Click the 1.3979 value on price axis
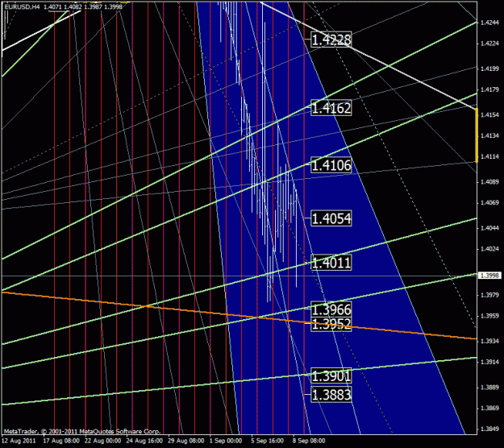The image size is (504, 448). (489, 295)
